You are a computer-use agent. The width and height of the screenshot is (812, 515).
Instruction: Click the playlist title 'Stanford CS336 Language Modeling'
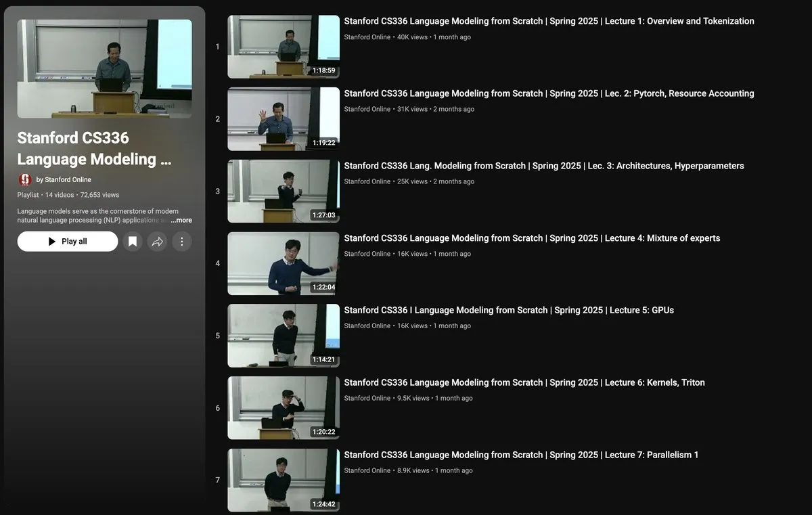coord(95,149)
